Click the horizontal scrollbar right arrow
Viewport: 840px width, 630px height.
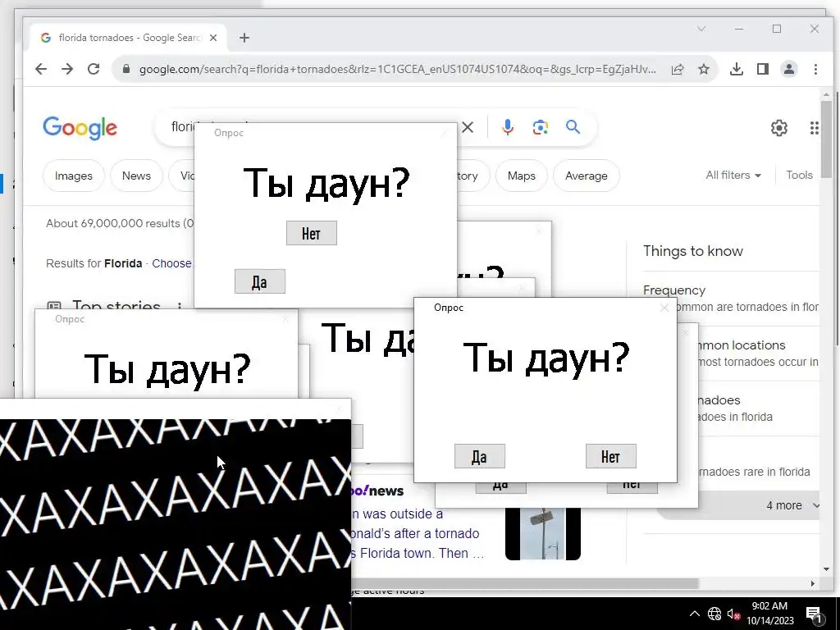813,583
